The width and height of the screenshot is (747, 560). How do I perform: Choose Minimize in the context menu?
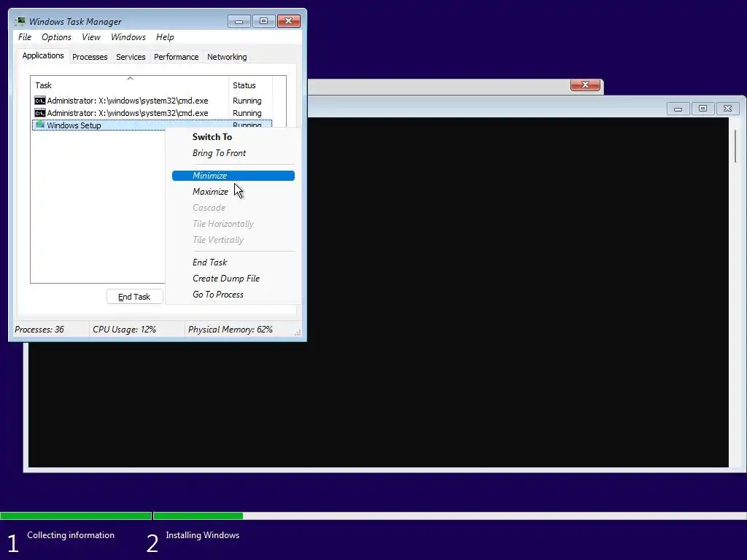point(233,176)
